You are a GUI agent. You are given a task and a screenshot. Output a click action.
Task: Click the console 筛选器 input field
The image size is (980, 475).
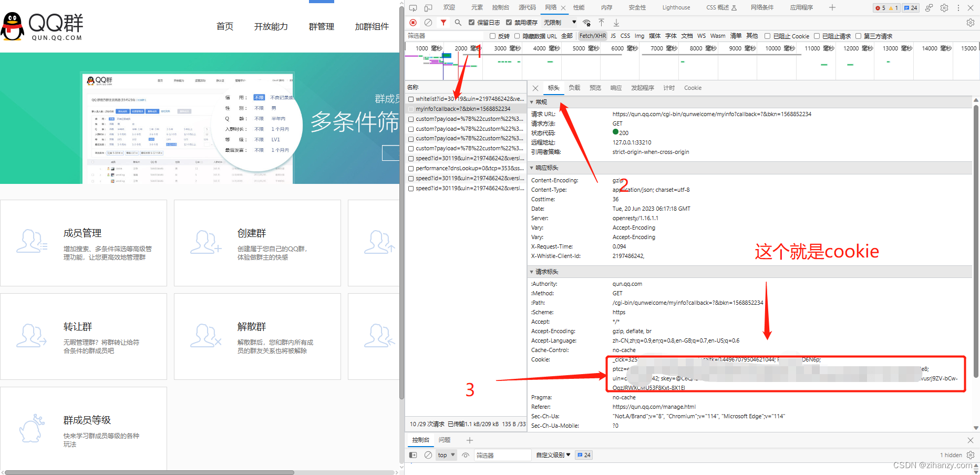[502, 455]
